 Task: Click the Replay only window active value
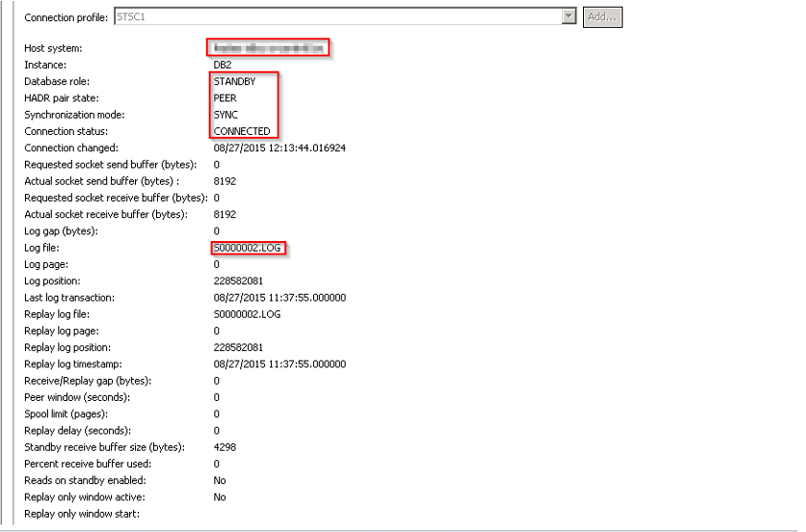coord(220,497)
